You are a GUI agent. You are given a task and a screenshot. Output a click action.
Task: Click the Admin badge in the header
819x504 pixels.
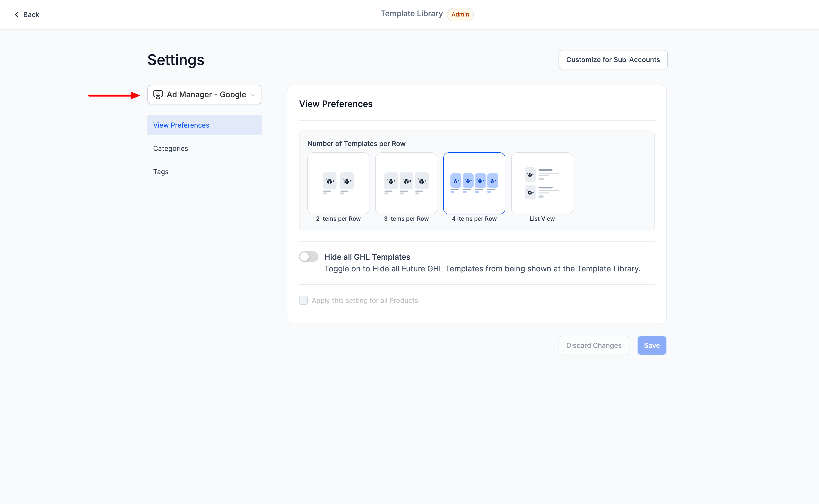pos(460,14)
